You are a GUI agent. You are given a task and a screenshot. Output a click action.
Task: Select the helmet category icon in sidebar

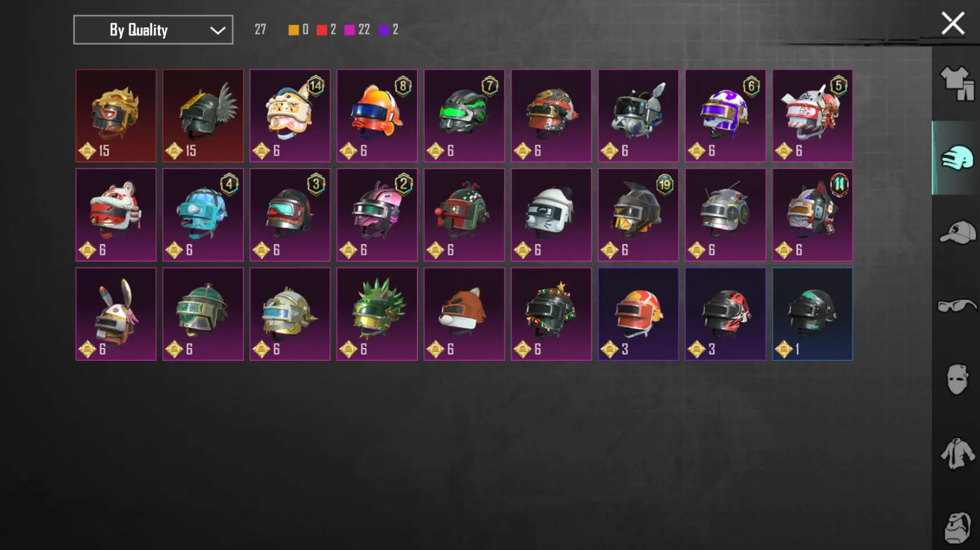[x=957, y=157]
